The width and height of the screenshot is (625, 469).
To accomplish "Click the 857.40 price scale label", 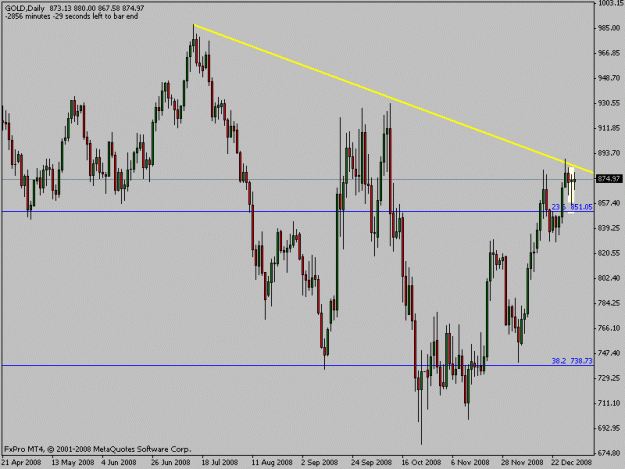I will (608, 203).
